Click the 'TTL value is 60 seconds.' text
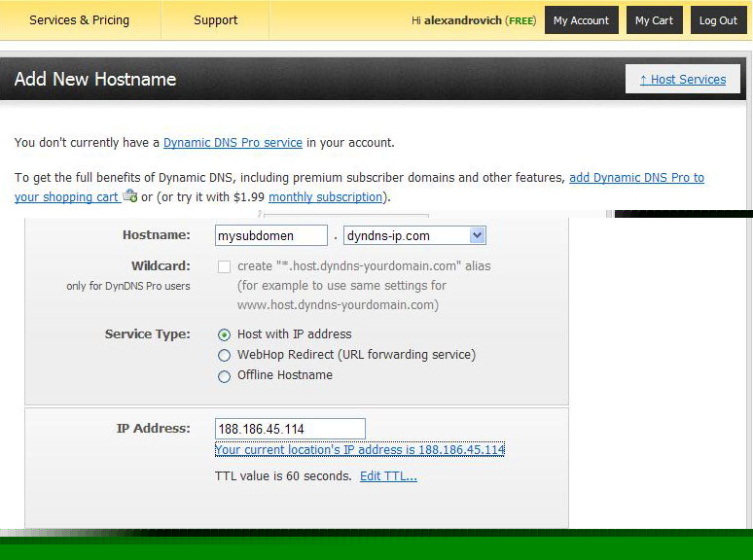The image size is (753, 560). point(283,476)
